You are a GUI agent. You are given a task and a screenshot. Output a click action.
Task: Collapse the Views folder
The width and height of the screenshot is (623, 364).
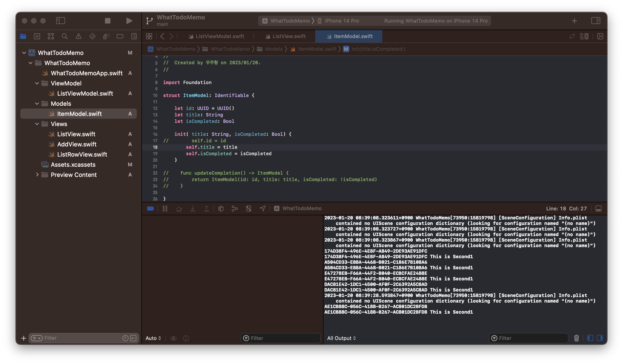(x=37, y=124)
